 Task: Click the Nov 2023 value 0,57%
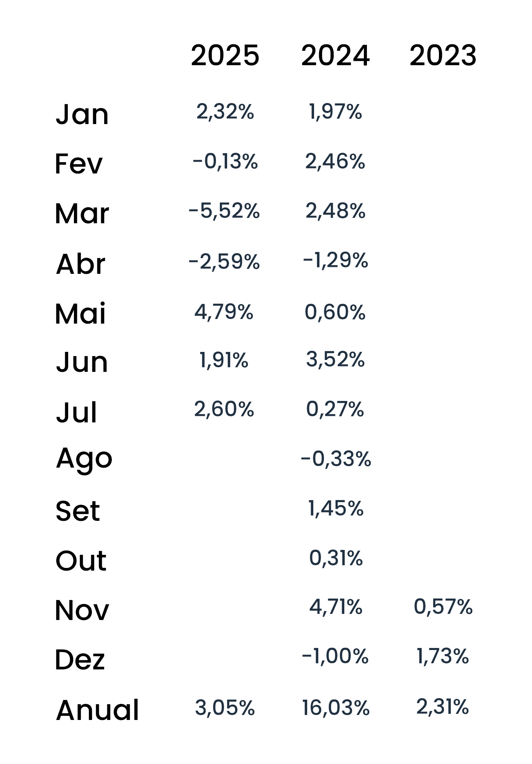443,607
